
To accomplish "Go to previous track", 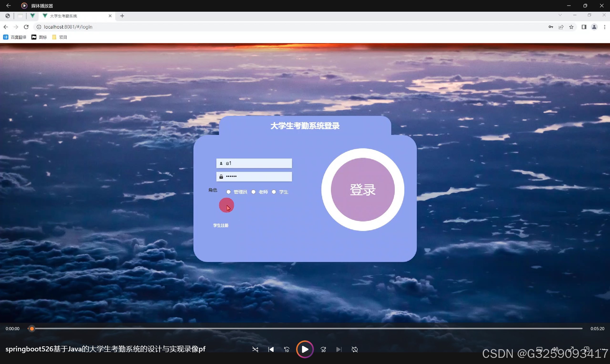I will 271,349.
